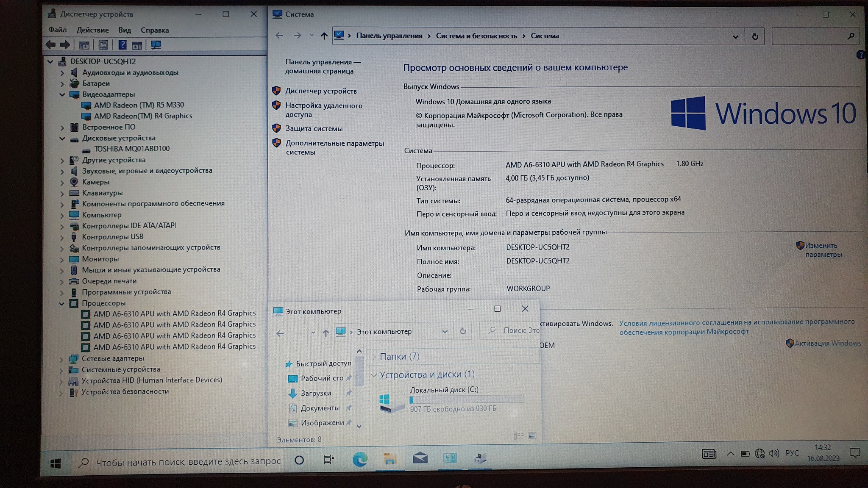Collapse the Процессоры tree node

(x=61, y=303)
